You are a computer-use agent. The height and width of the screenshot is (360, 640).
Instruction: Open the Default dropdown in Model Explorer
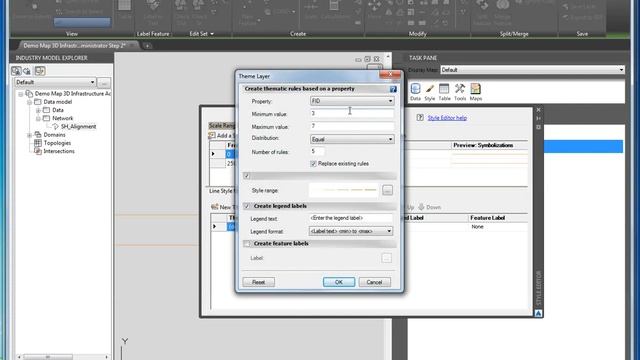55,82
